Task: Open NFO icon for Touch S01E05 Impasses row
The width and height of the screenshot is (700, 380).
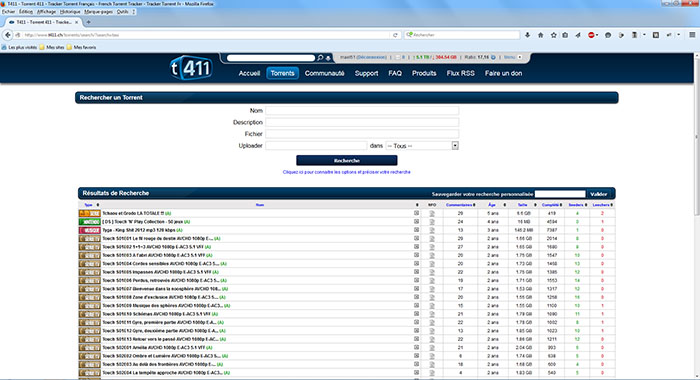Action: tap(432, 272)
